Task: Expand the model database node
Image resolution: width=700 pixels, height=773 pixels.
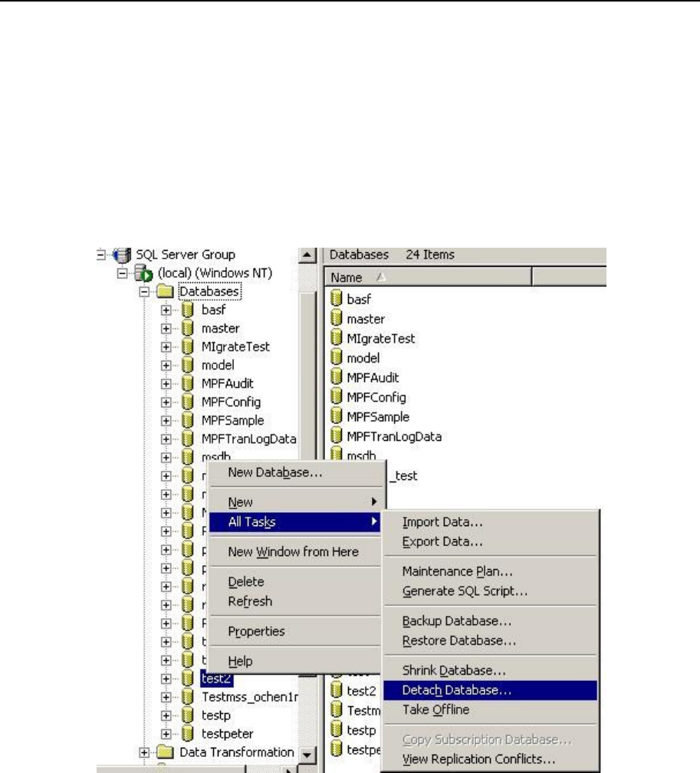Action: (166, 366)
